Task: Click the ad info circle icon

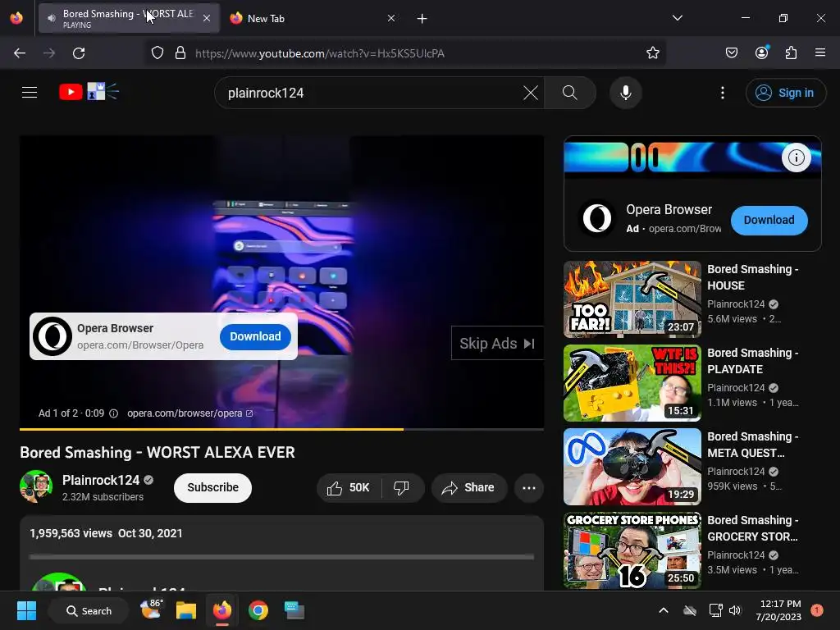Action: pyautogui.click(x=113, y=413)
